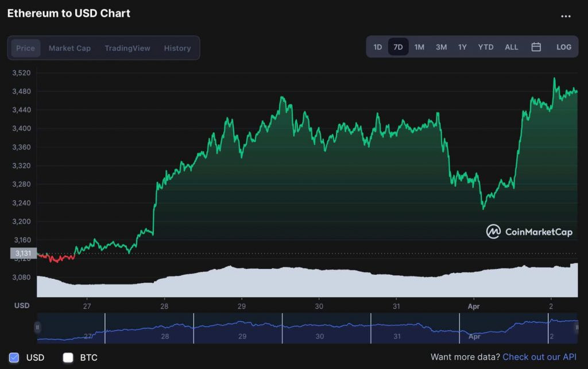Open the Check out our API link
This screenshot has height=369, width=588.
(539, 357)
